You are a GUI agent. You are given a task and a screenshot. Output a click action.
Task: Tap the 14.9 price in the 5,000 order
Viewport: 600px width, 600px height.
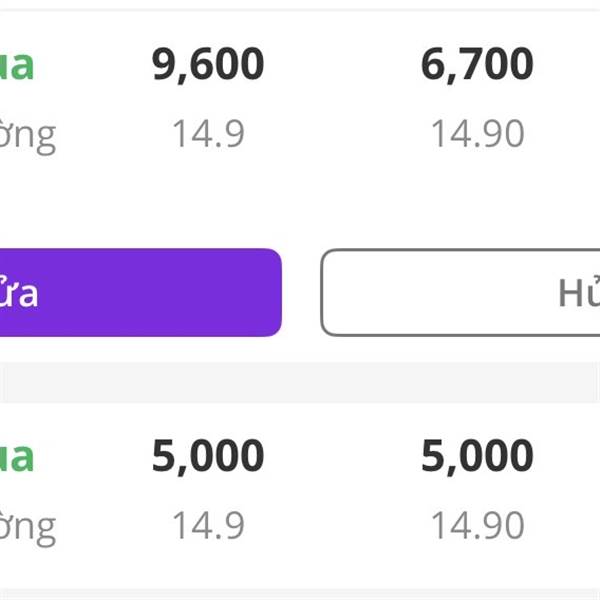click(208, 525)
